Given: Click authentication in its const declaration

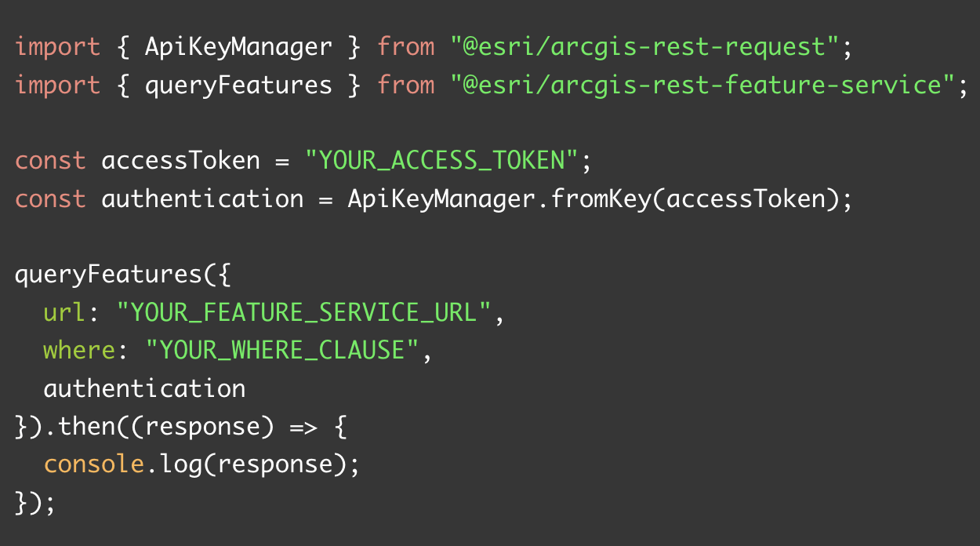Looking at the screenshot, I should coord(202,199).
